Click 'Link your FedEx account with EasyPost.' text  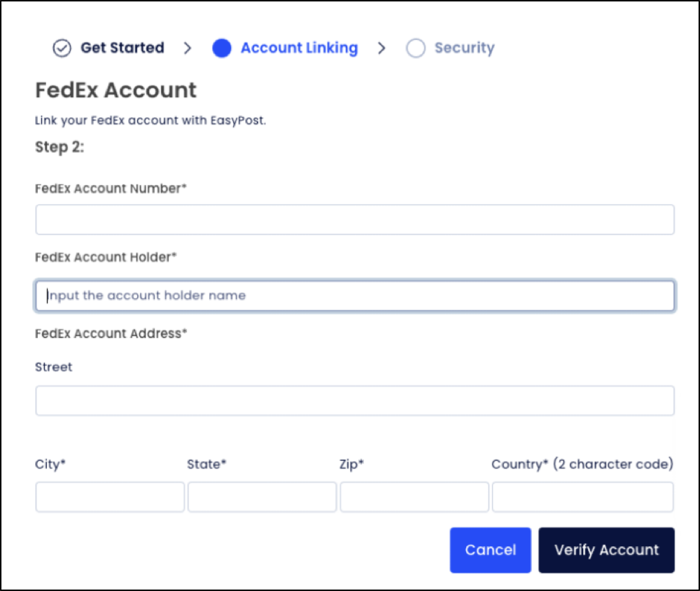[150, 120]
